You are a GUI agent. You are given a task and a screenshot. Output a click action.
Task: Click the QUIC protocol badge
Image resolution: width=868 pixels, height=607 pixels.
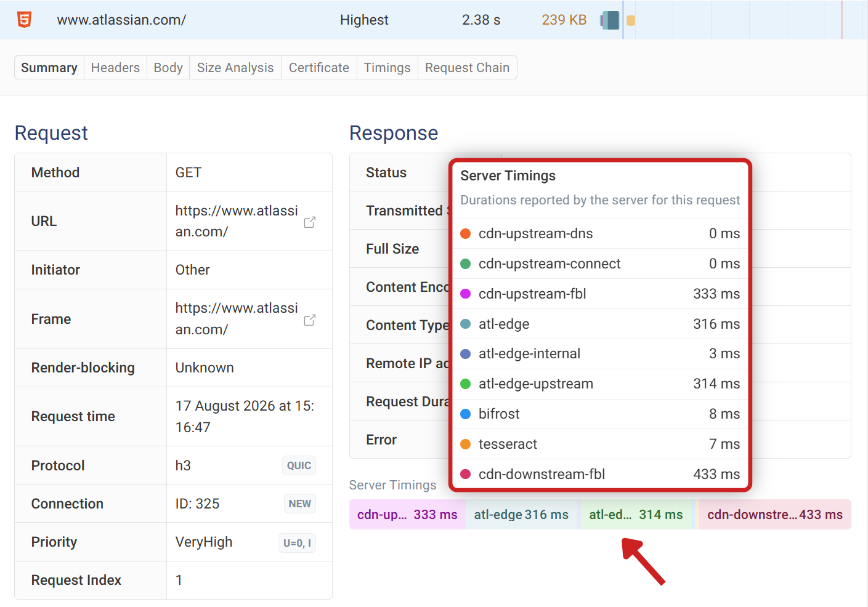[x=299, y=465]
